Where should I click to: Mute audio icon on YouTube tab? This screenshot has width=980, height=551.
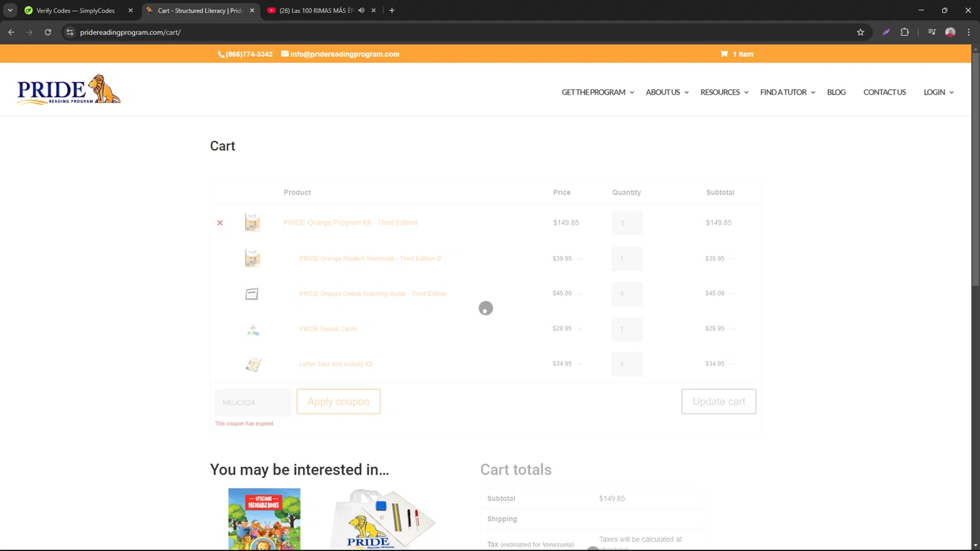(361, 10)
